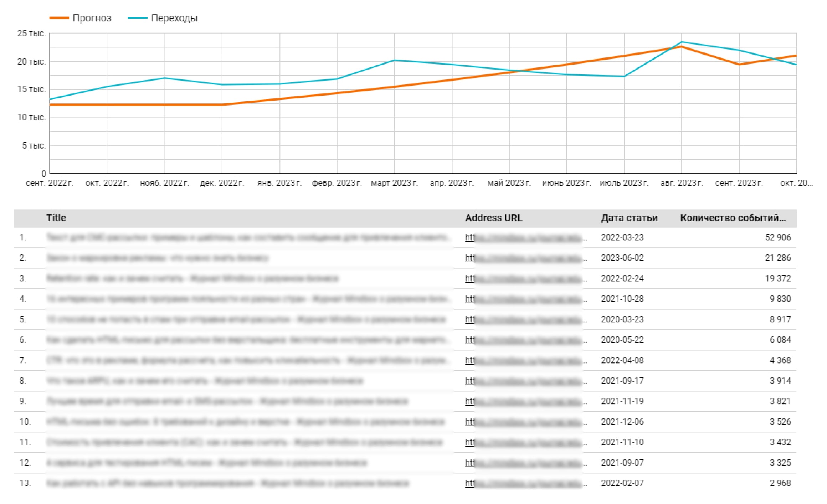The height and width of the screenshot is (504, 827).
Task: Select the date cell 2021-09-17
Action: [x=622, y=381]
